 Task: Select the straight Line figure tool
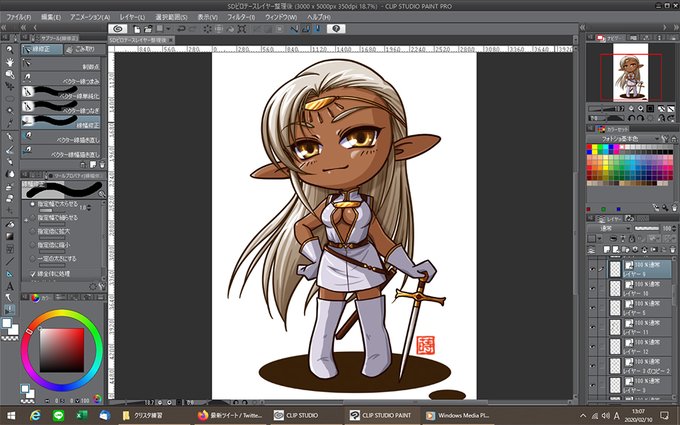click(x=10, y=262)
